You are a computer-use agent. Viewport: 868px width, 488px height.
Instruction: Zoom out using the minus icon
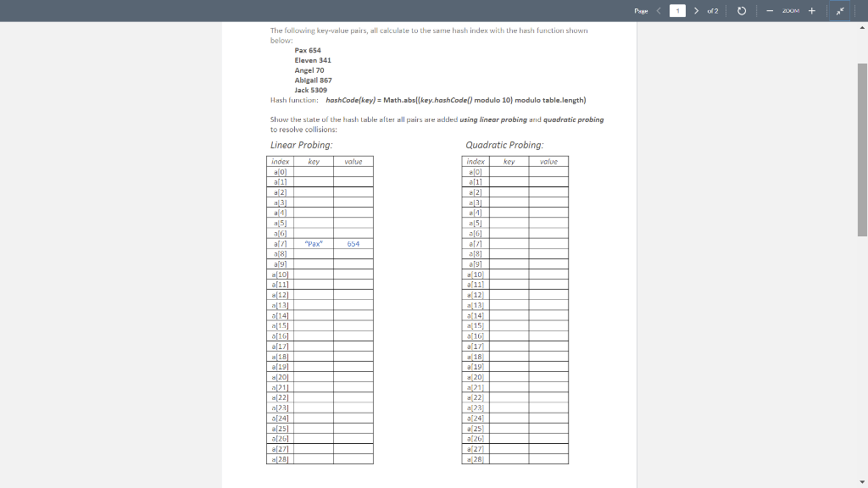(x=770, y=12)
